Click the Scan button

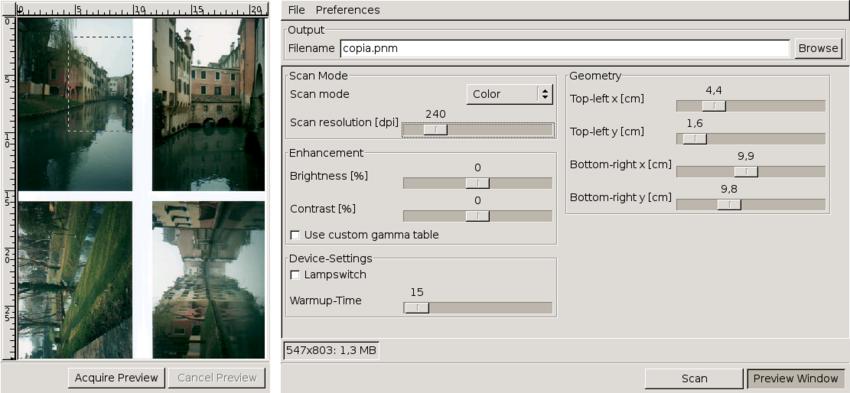[x=694, y=378]
